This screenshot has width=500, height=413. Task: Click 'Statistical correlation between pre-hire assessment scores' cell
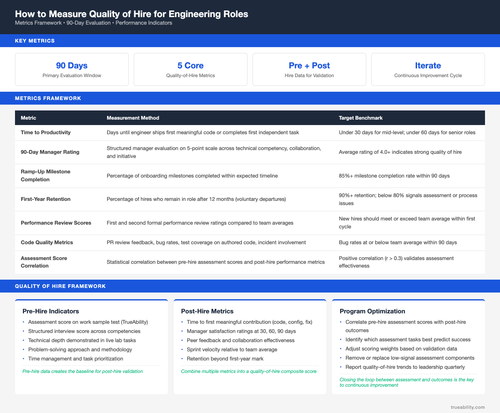point(216,262)
